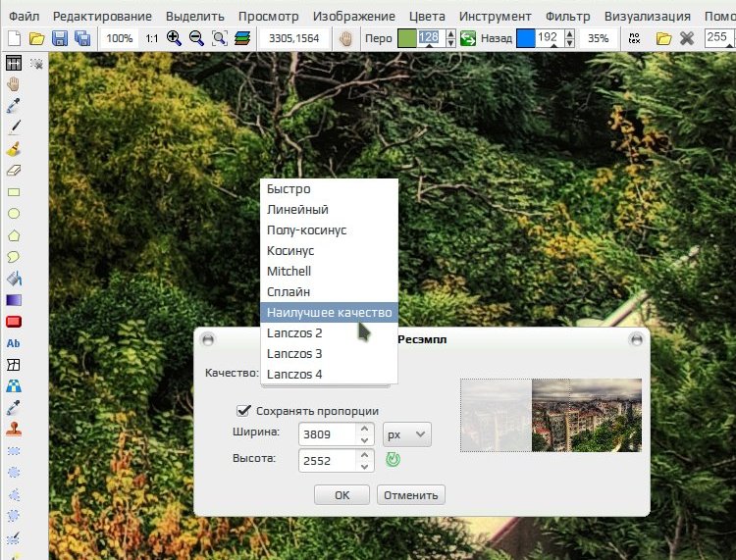This screenshot has height=560, width=736.
Task: Select the rectangular selection tool
Action: 14,451
